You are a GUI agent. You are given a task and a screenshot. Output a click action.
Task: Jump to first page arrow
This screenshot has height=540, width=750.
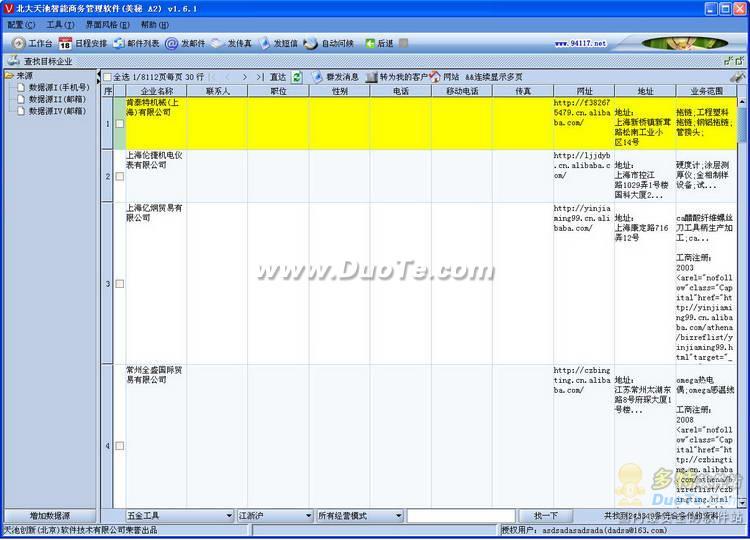(x=213, y=77)
